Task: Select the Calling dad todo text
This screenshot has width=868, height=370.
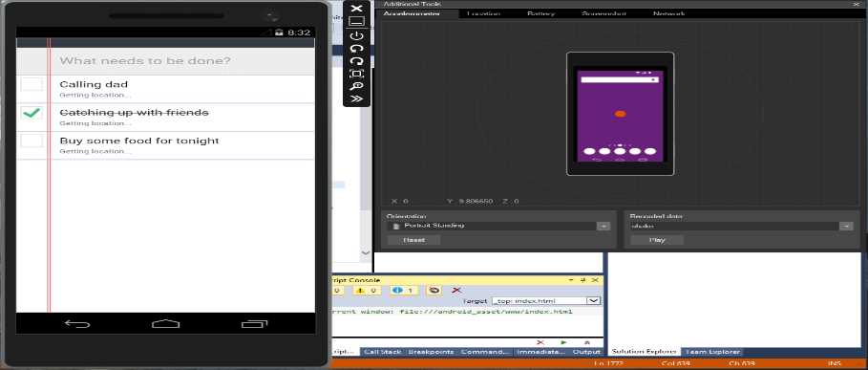Action: point(94,84)
